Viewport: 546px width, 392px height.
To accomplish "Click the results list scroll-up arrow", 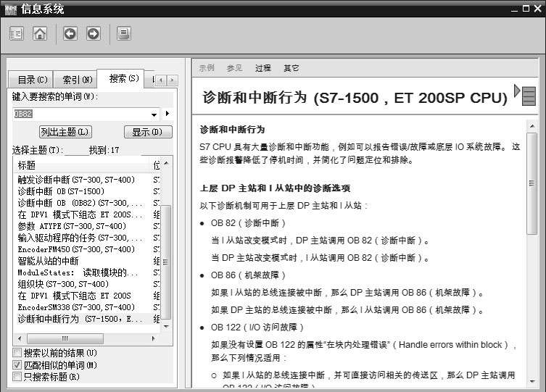I will (x=166, y=163).
